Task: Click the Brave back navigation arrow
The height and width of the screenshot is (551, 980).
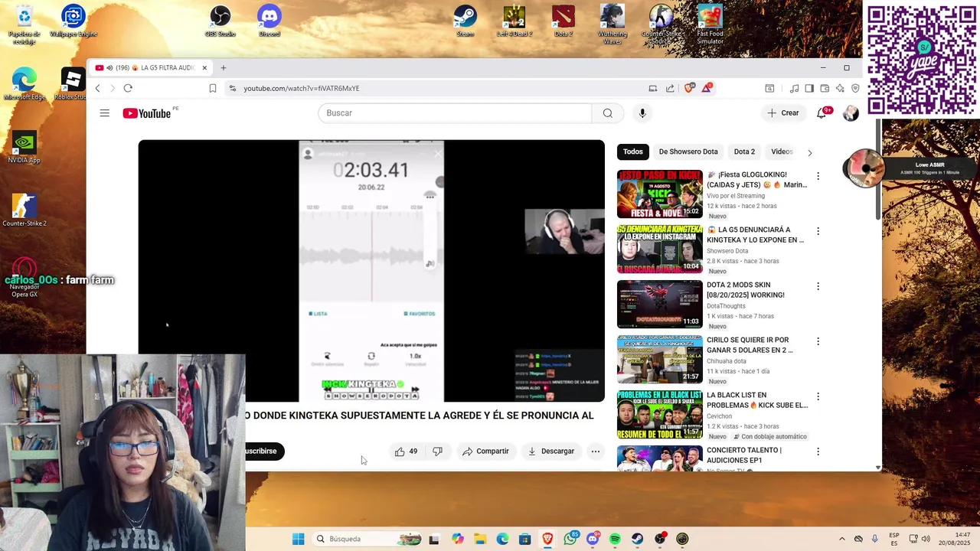Action: tap(97, 89)
